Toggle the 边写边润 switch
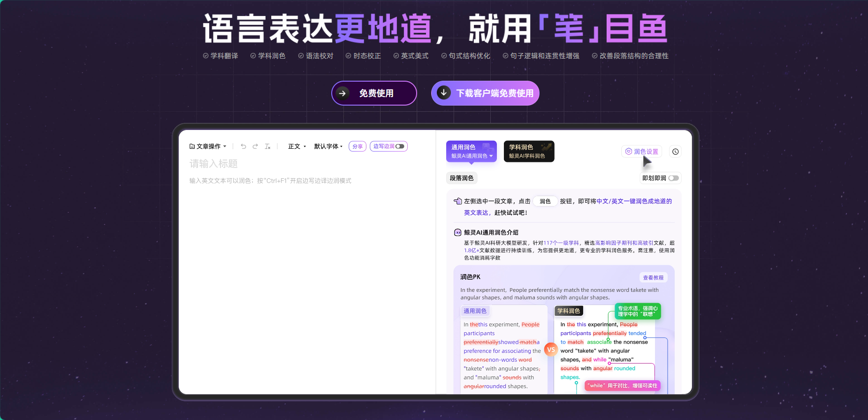The width and height of the screenshot is (868, 420). [x=400, y=146]
